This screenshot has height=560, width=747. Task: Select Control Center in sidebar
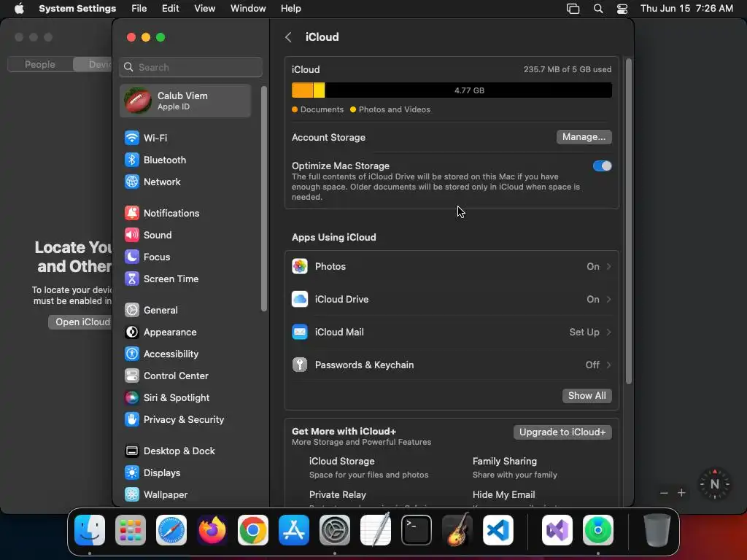tap(186, 376)
